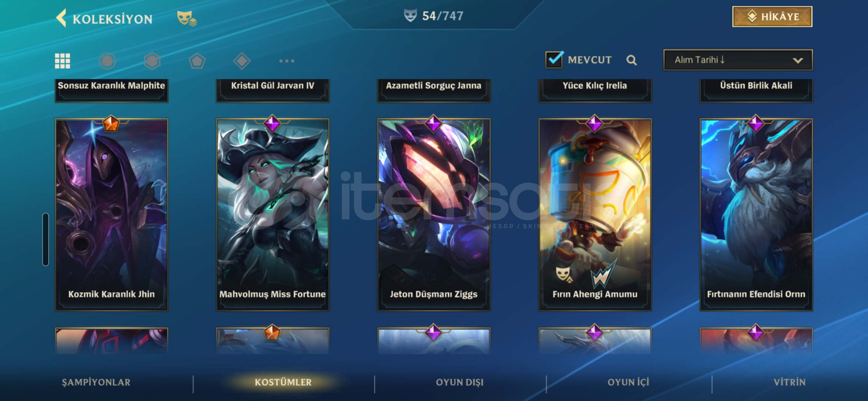Click the sort dropdown chevron arrow
868x401 pixels.
tap(798, 61)
